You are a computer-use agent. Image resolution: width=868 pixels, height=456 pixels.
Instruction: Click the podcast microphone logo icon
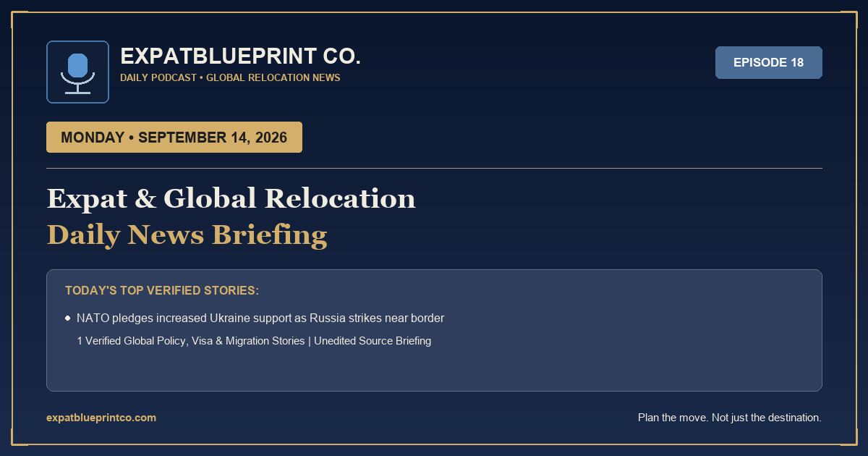[x=77, y=72]
